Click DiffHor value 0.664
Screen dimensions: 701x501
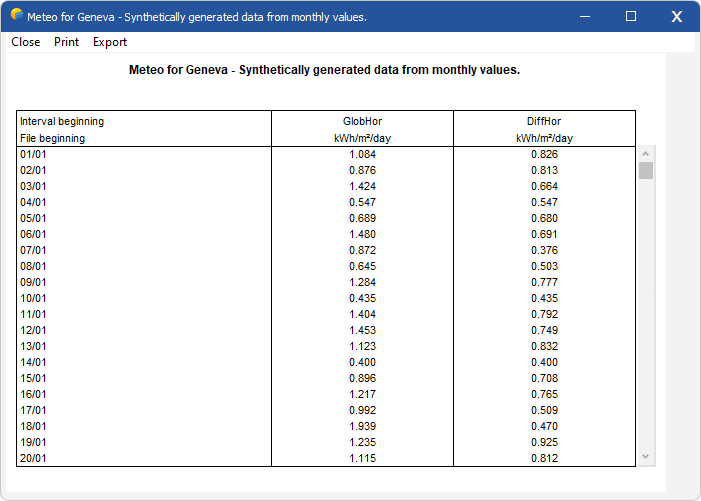point(544,186)
